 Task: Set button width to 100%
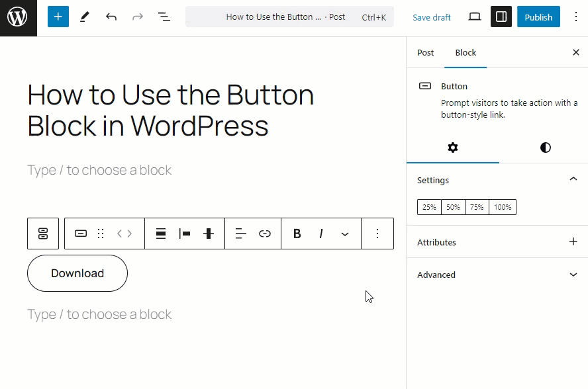click(x=503, y=207)
